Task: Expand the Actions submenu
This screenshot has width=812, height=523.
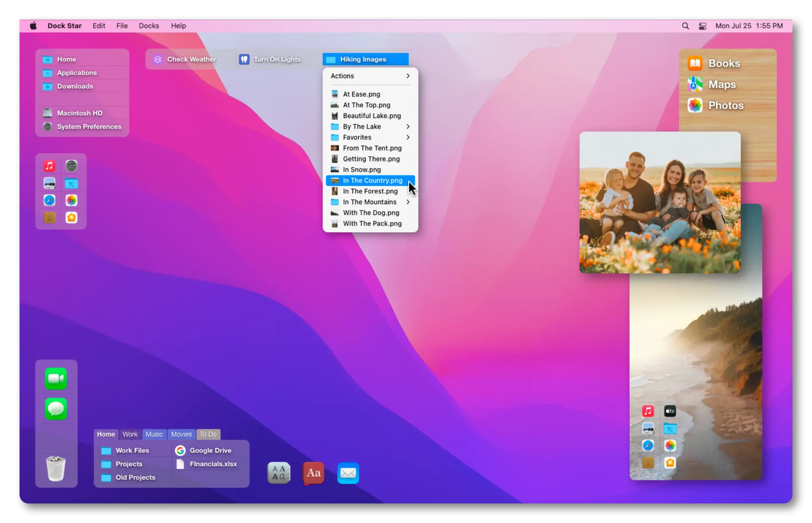Action: (x=370, y=76)
